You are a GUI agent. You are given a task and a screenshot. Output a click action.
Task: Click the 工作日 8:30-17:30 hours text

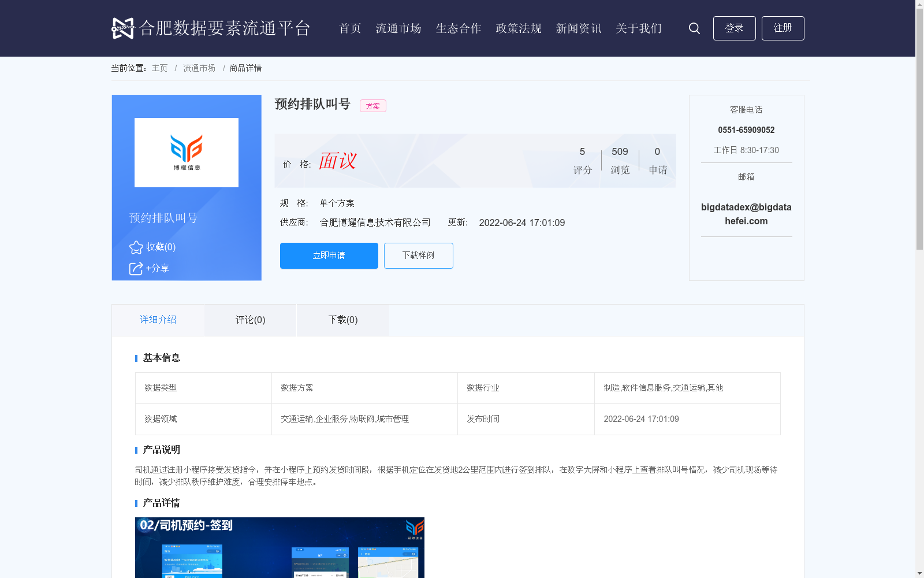coord(746,150)
